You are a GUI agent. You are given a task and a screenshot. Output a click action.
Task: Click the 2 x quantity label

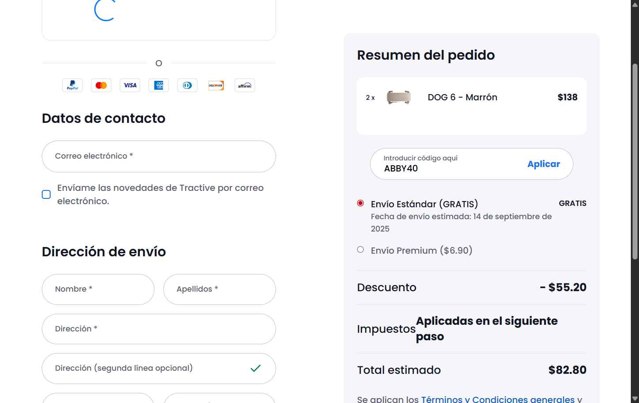coord(370,98)
